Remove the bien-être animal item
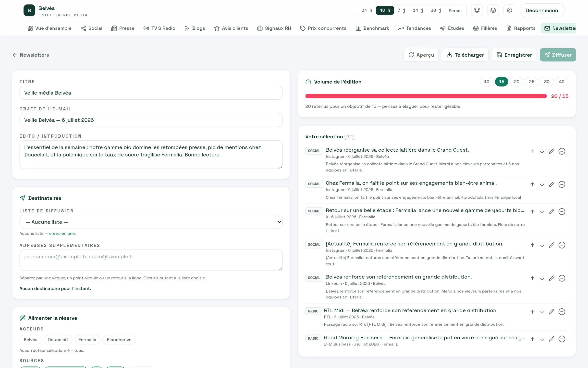Screen dimensions: 588x368 [x=562, y=184]
